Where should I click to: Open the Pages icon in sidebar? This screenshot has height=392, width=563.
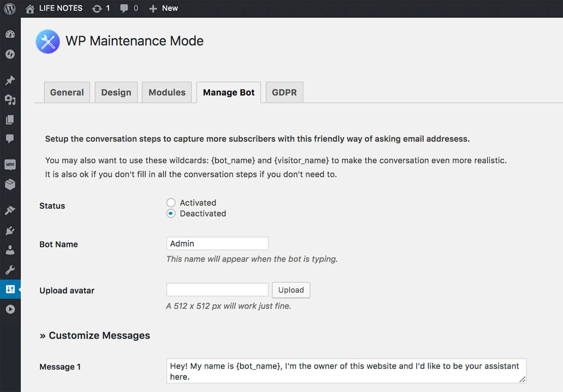[10, 120]
